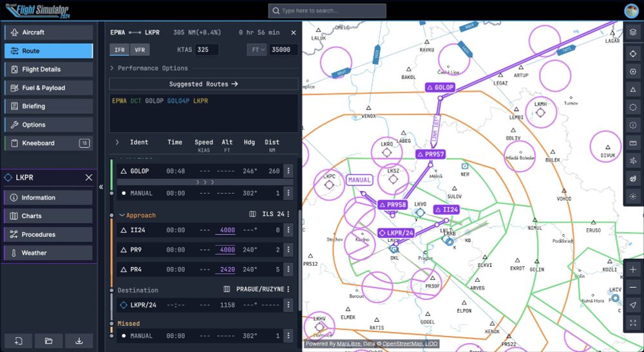Open Flight Details section
Screen dimensions: 644x352
48,69
